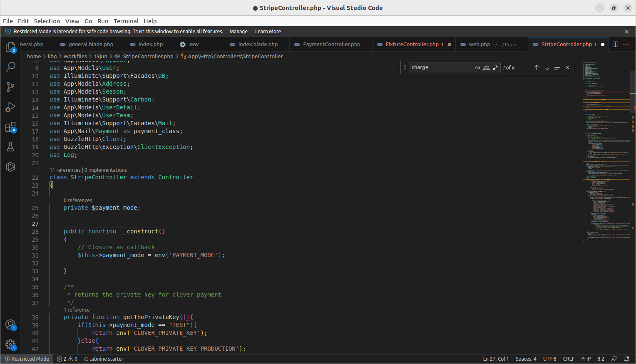Click breadcrumb folder kbg

[x=52, y=57]
